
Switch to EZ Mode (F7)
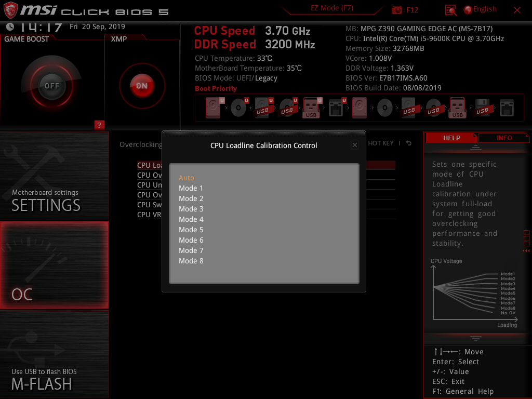[332, 8]
